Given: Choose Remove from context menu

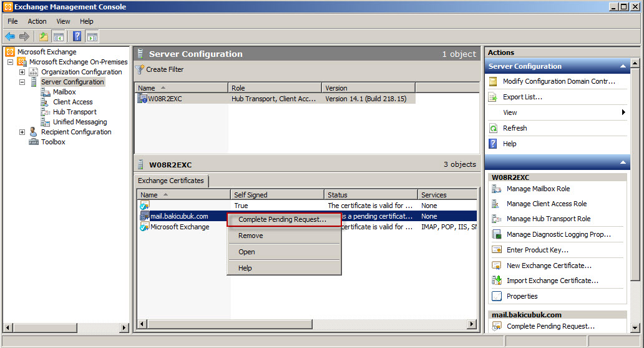Looking at the screenshot, I should point(284,236).
